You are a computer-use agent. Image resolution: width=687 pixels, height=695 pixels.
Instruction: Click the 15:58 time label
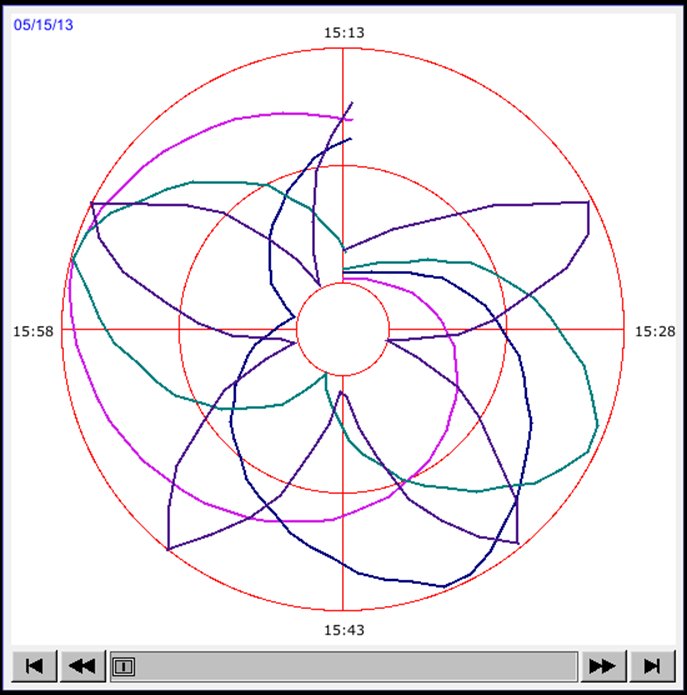pyautogui.click(x=33, y=331)
